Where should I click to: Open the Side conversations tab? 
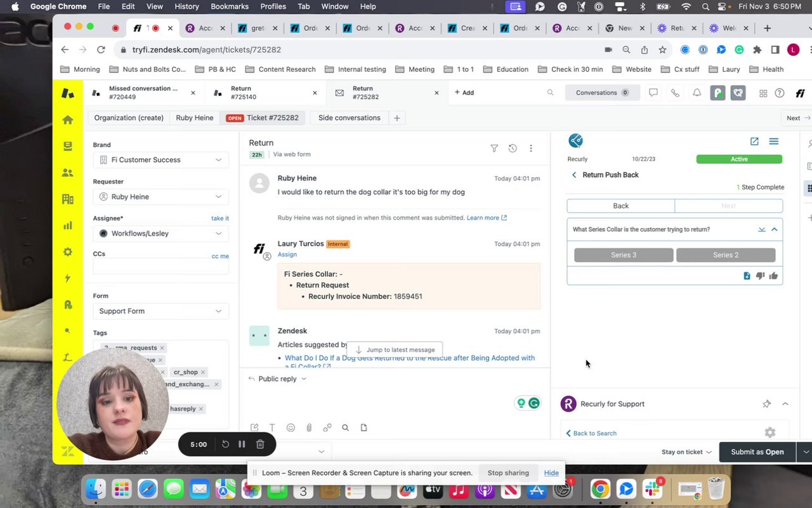pyautogui.click(x=349, y=118)
